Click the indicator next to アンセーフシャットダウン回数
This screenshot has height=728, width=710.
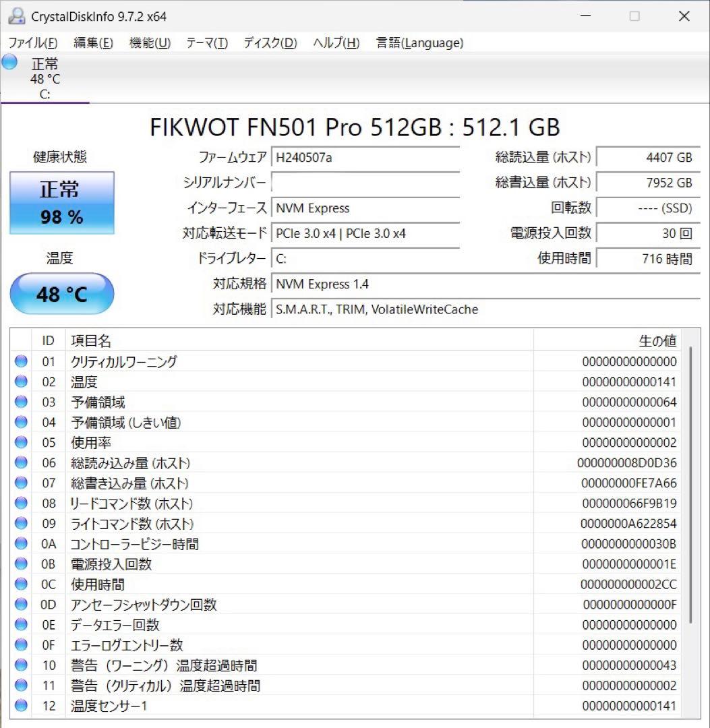point(20,605)
